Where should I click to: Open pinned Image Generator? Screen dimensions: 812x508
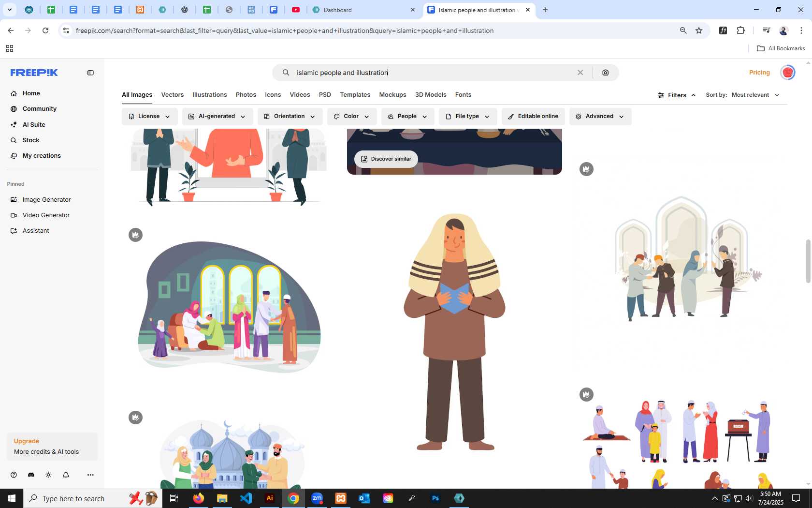(46, 199)
